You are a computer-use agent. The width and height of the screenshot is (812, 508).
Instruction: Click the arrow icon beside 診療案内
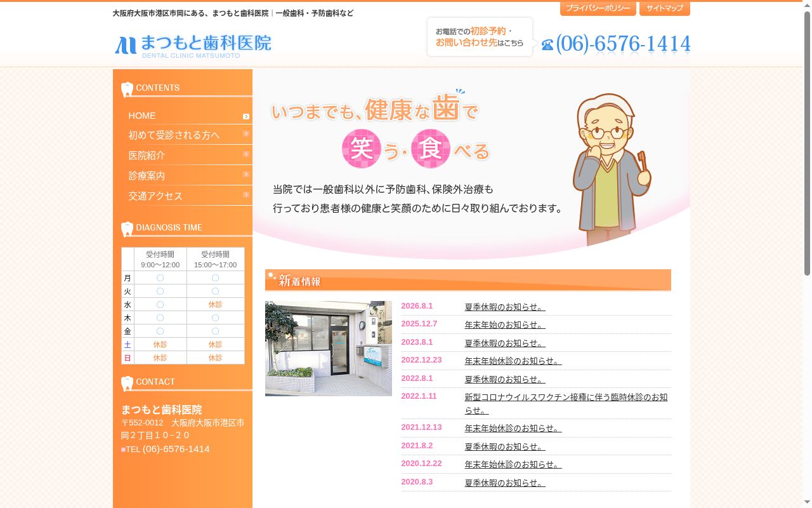pyautogui.click(x=246, y=175)
